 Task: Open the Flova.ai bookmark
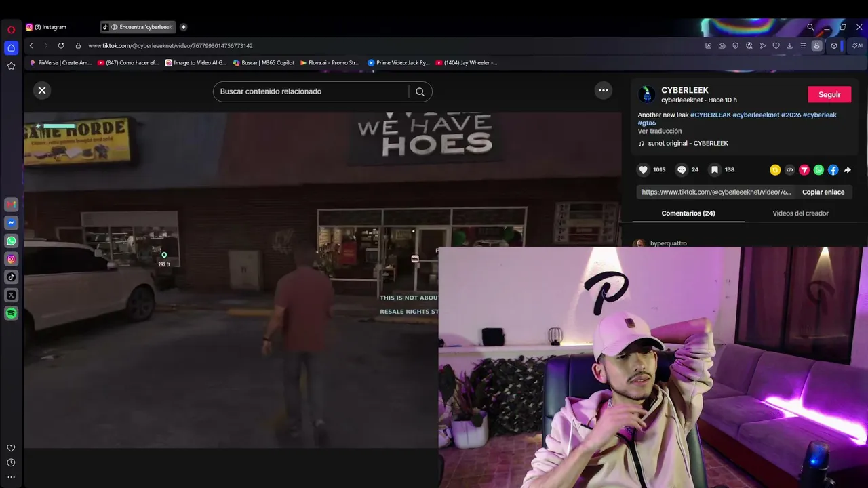(330, 63)
